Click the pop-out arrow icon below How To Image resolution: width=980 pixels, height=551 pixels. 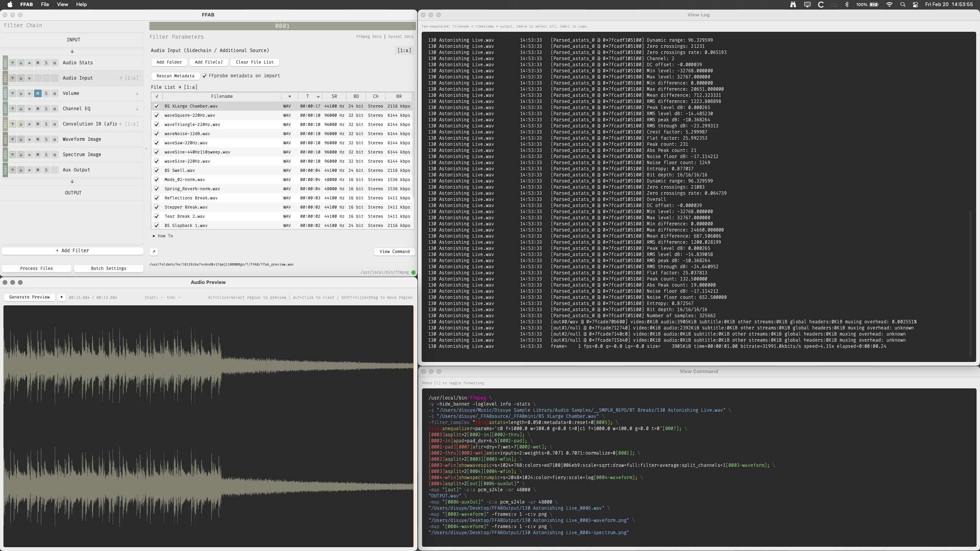[x=154, y=252]
